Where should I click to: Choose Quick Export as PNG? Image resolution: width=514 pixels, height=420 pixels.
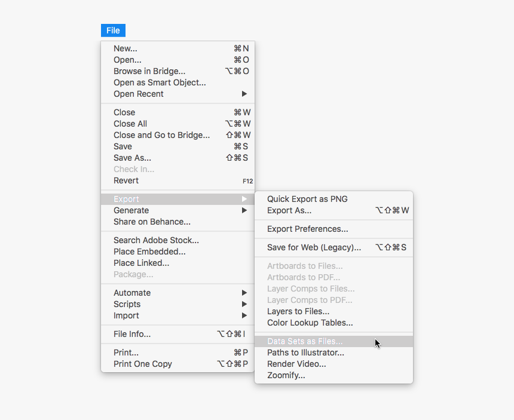(307, 199)
